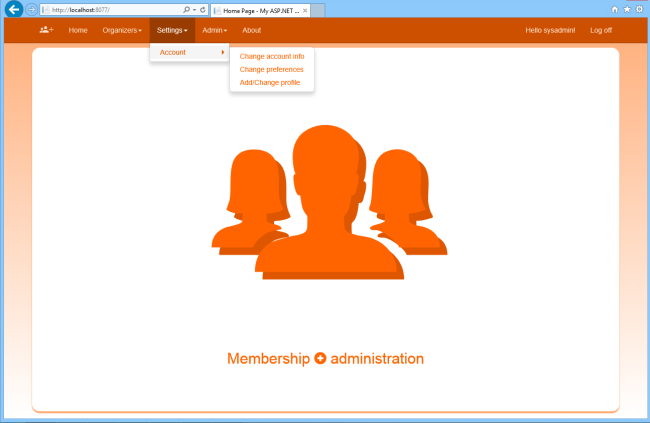Click the Membership administration heading text

pyautogui.click(x=325, y=358)
